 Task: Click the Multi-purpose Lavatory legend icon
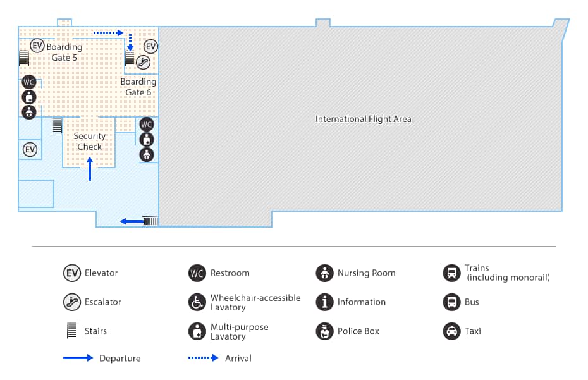click(x=197, y=331)
